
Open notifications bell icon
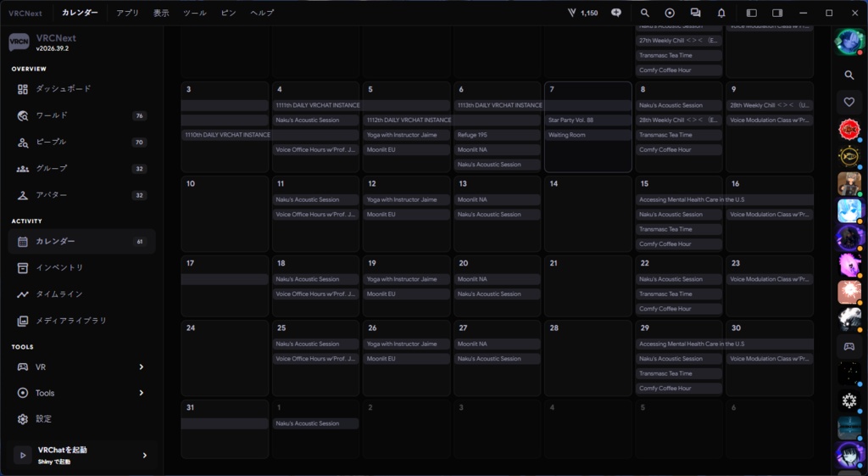(721, 13)
